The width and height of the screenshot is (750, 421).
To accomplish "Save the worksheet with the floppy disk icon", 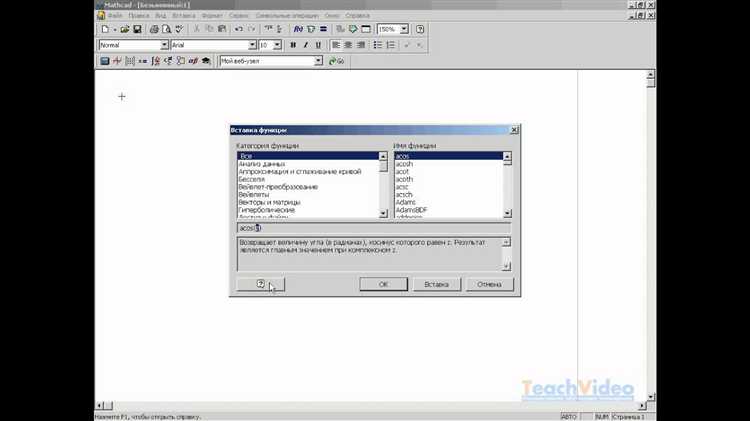I will pyautogui.click(x=137, y=29).
